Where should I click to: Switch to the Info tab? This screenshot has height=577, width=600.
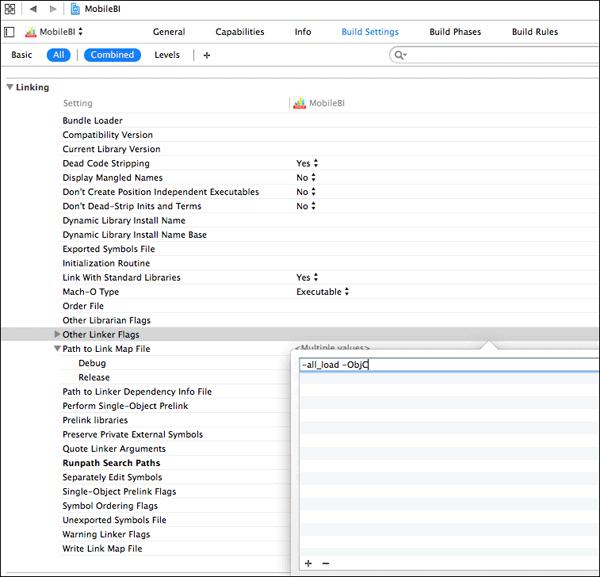(x=303, y=32)
